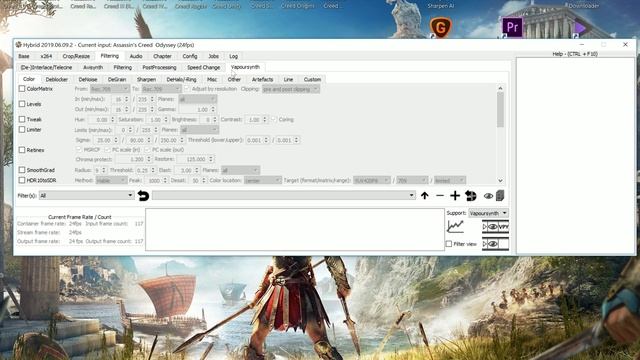
Task: Enable the Tweak checkbox
Action: coord(22,119)
